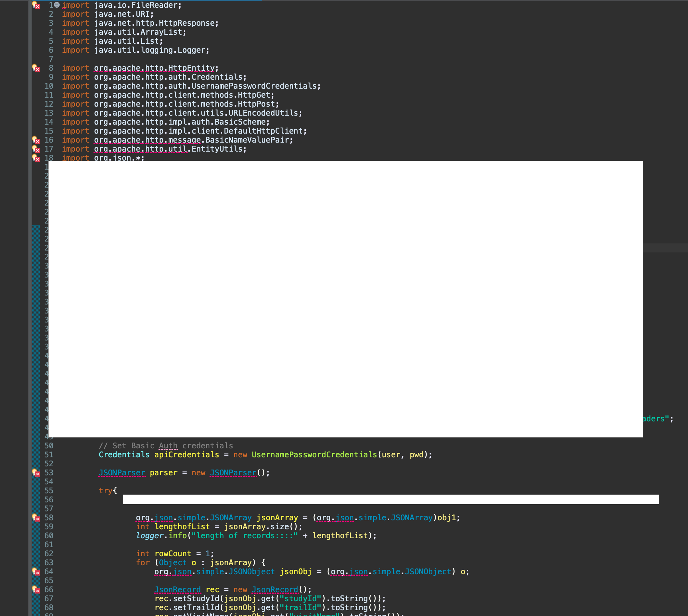Open quick-fix marker on line 64 JSONObject cast
688x616 pixels.
pyautogui.click(x=36, y=571)
